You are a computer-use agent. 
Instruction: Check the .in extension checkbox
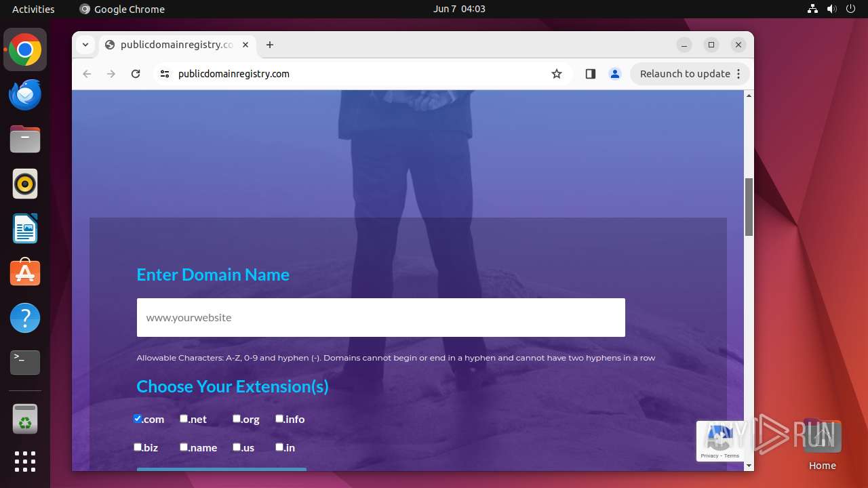279,447
